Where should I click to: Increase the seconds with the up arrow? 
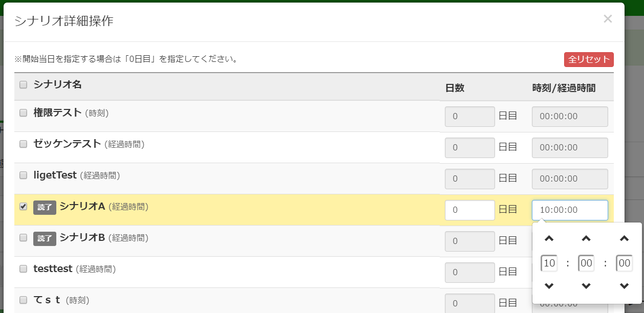pos(624,238)
